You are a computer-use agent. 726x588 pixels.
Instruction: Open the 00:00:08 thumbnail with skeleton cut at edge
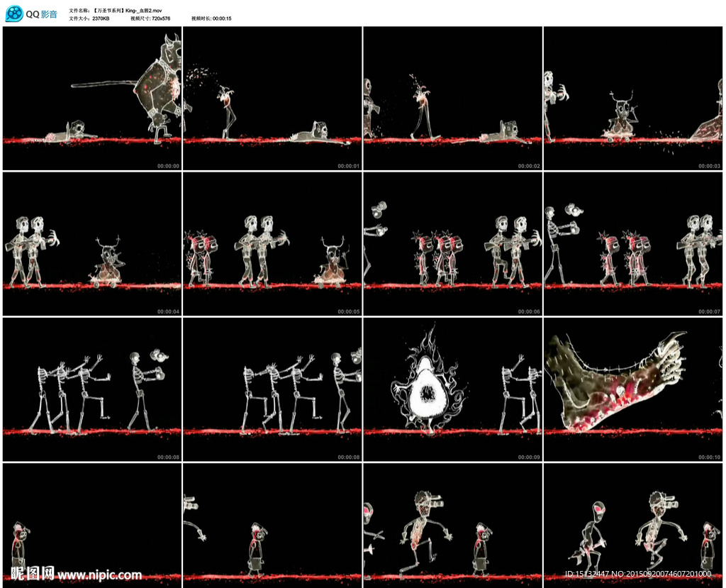click(x=272, y=389)
